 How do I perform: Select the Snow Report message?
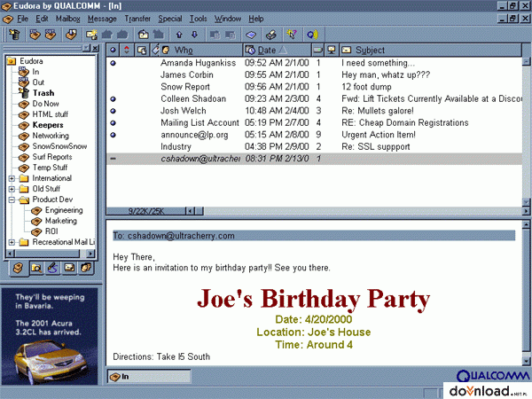(314, 87)
